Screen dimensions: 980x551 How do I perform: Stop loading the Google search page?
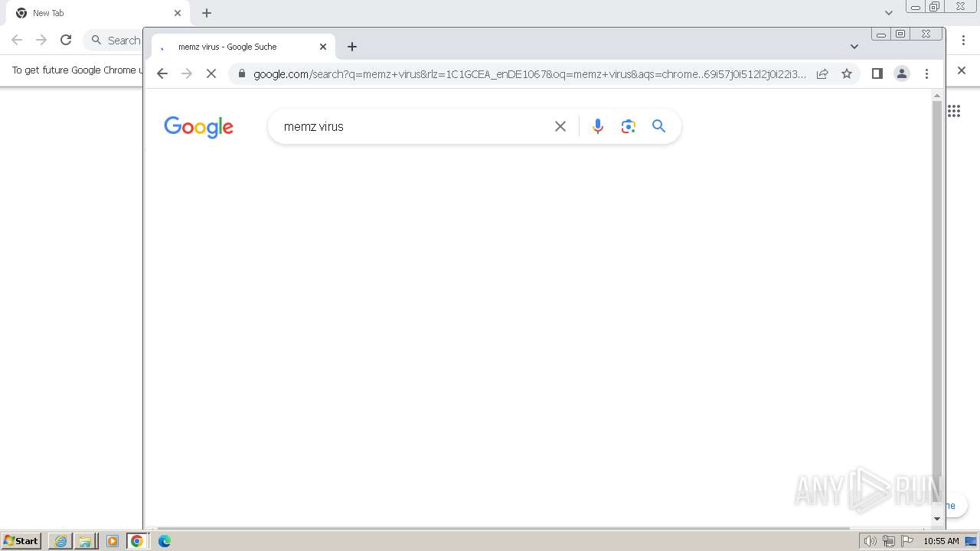tap(211, 73)
